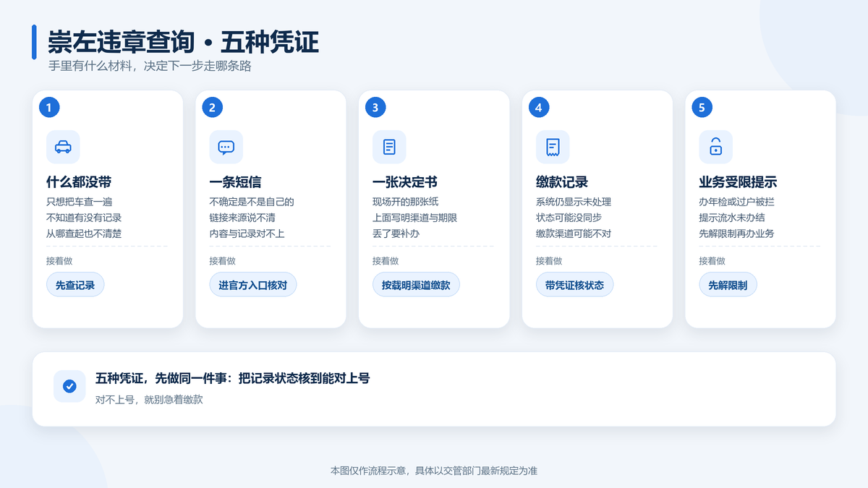Click the chat bubble icon for 一条短信
868x488 pixels.
coord(226,147)
